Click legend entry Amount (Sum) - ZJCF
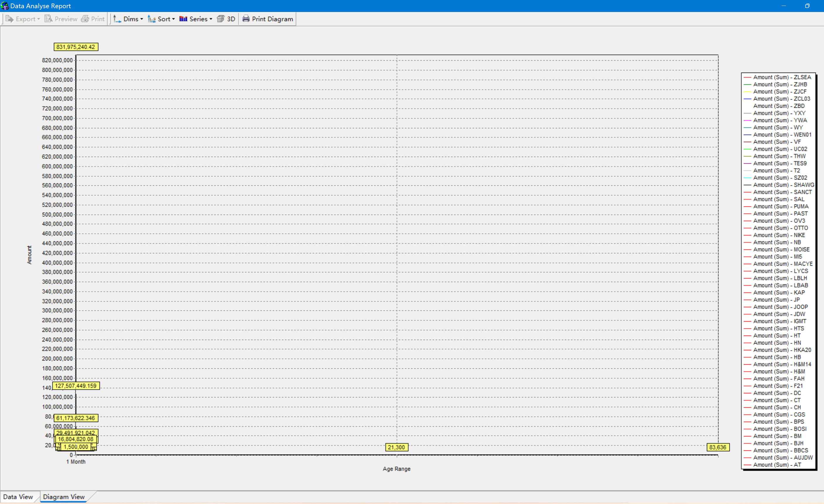The height and width of the screenshot is (504, 824). pos(775,92)
